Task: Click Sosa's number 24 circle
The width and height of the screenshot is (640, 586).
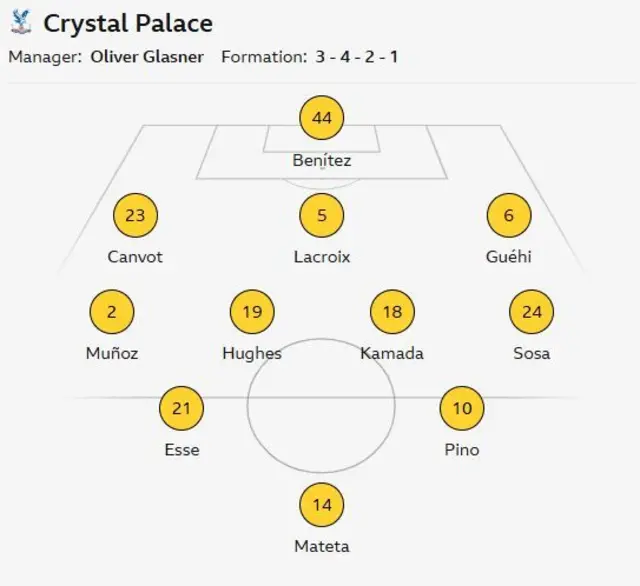Action: point(532,312)
